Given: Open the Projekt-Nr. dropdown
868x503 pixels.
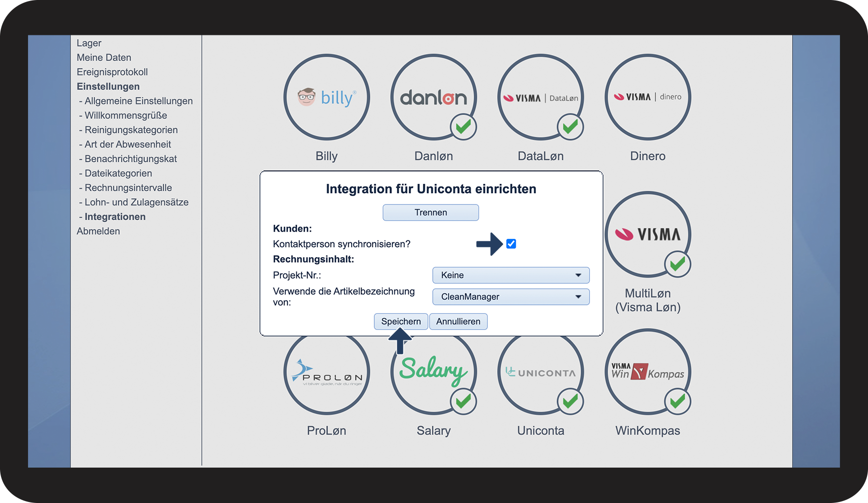Looking at the screenshot, I should [511, 275].
